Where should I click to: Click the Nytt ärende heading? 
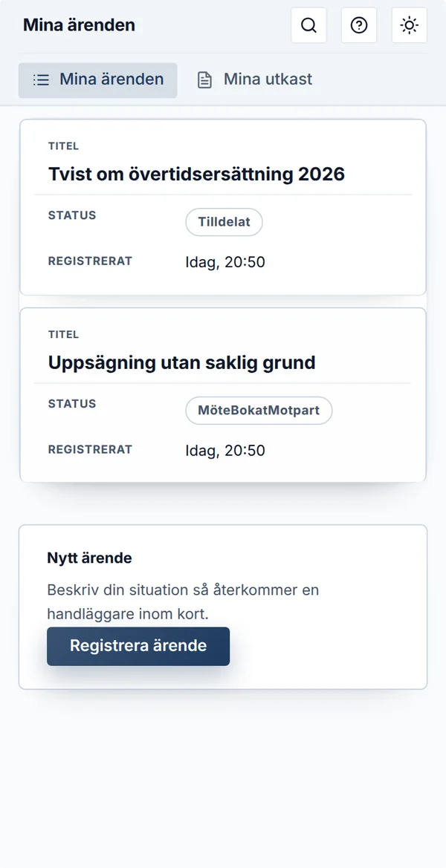(89, 558)
